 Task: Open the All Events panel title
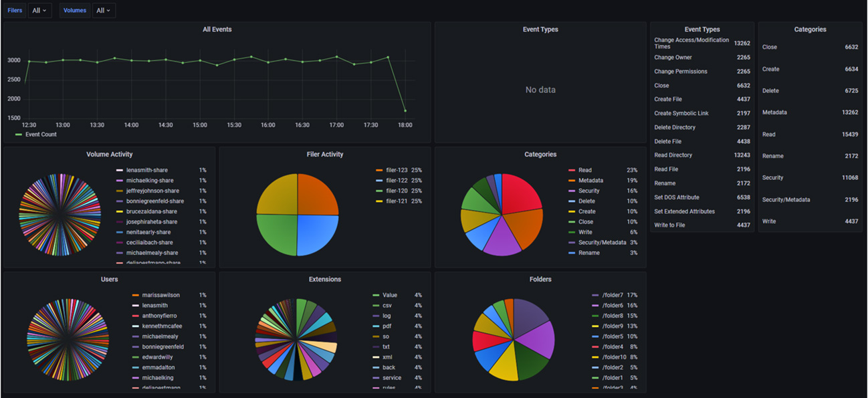pos(217,29)
